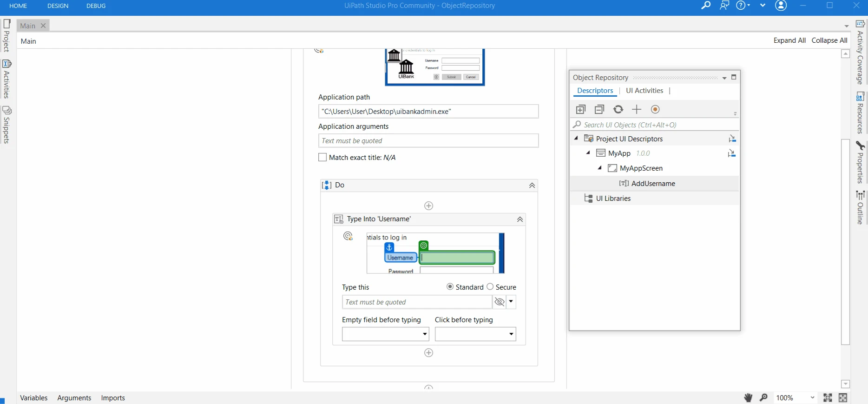
Task: Click Expand All Descriptors icon in Object Repository
Action: click(581, 109)
